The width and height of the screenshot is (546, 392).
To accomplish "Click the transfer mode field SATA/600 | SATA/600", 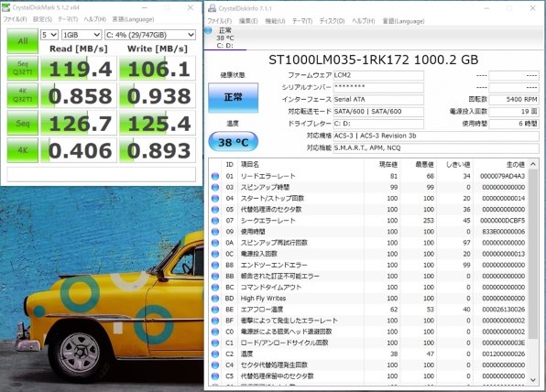I will [378, 112].
